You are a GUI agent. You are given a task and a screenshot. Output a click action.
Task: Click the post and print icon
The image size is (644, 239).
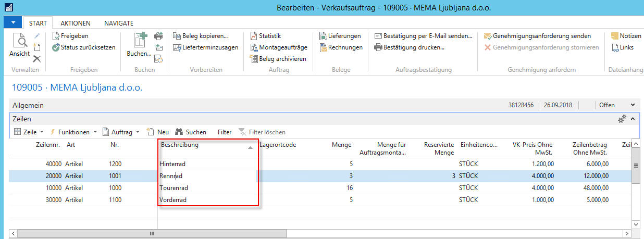point(159,36)
